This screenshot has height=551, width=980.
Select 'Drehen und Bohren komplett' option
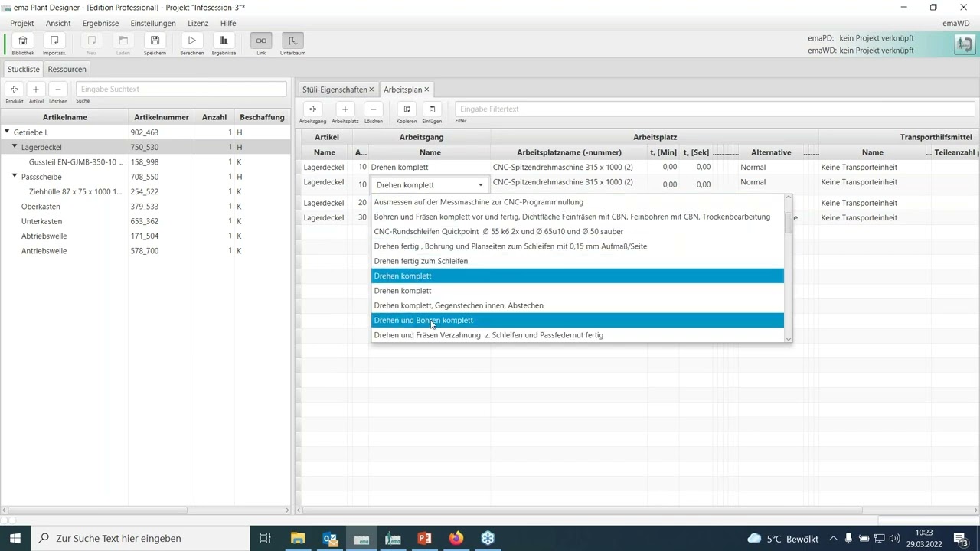tap(577, 320)
